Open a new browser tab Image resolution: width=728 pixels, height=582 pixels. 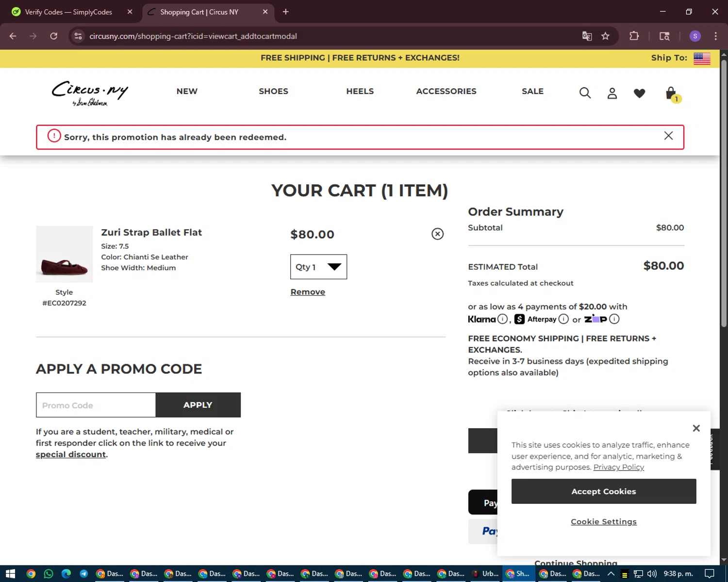click(285, 12)
